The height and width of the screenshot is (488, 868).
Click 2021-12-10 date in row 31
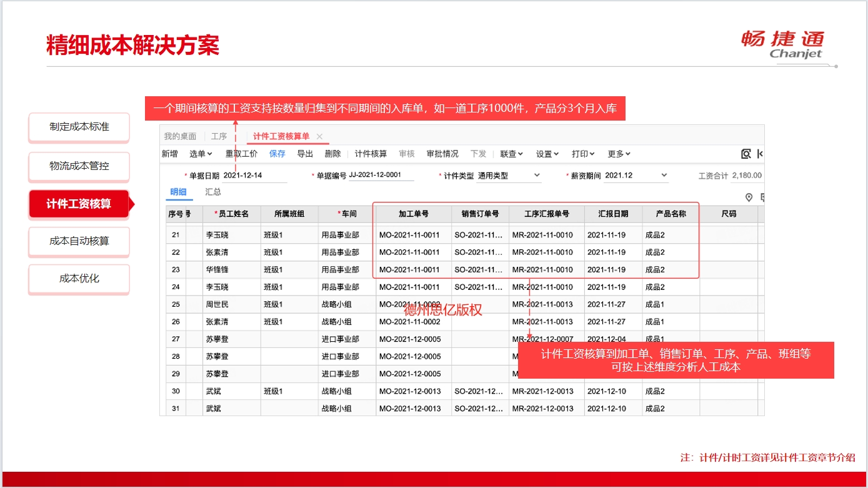pos(606,409)
